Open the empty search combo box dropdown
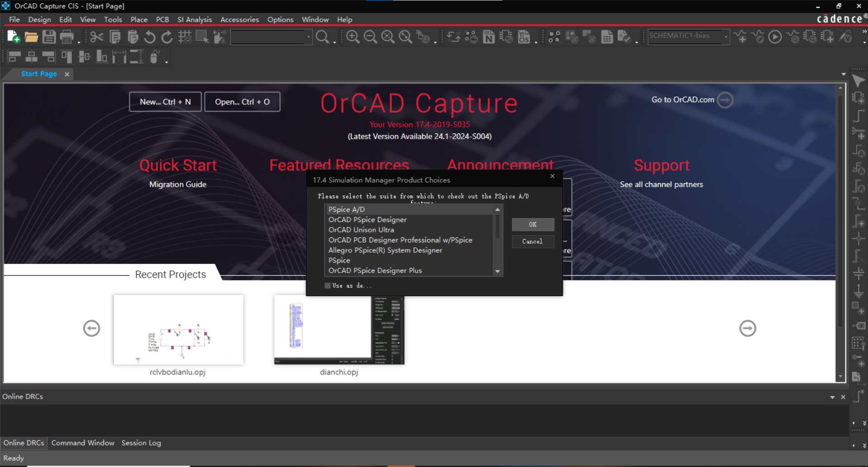The image size is (868, 467). 309,37
